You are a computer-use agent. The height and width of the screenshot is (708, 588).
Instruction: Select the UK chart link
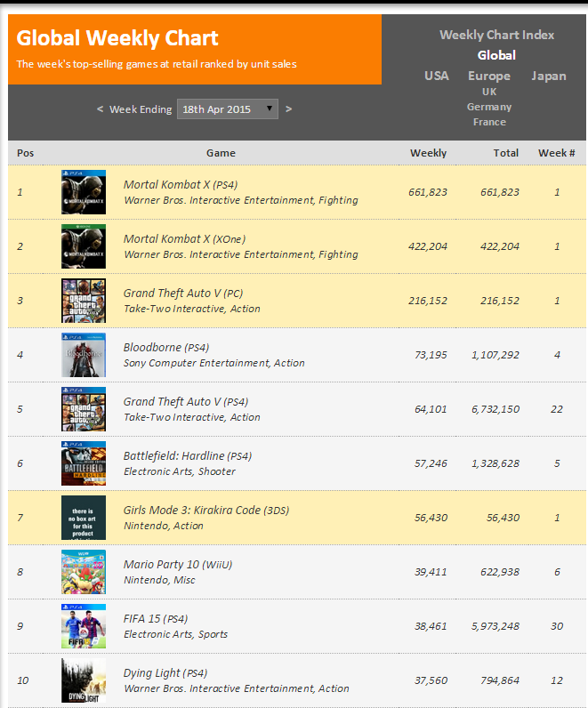click(x=489, y=92)
